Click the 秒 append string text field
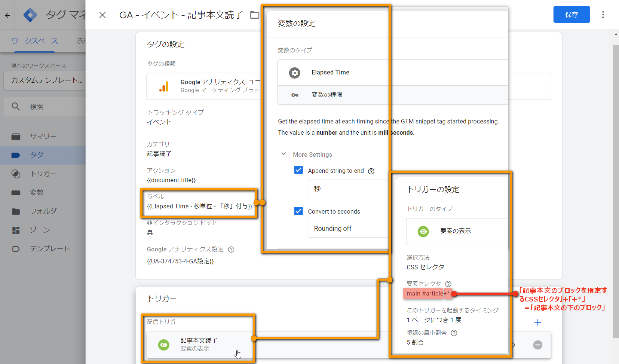The width and height of the screenshot is (619, 364). (x=348, y=189)
